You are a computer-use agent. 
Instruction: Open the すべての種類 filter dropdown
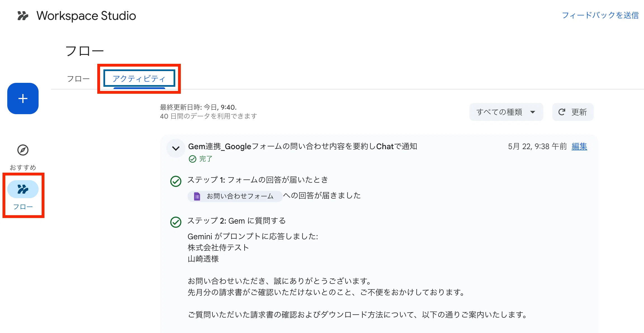click(x=506, y=112)
